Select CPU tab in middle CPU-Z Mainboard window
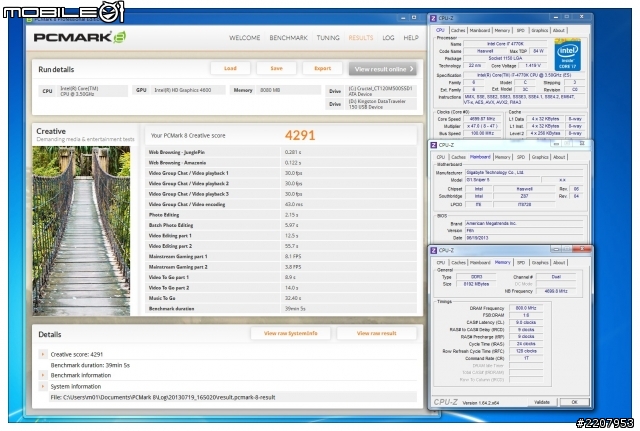The height and width of the screenshot is (431, 640). 441,157
